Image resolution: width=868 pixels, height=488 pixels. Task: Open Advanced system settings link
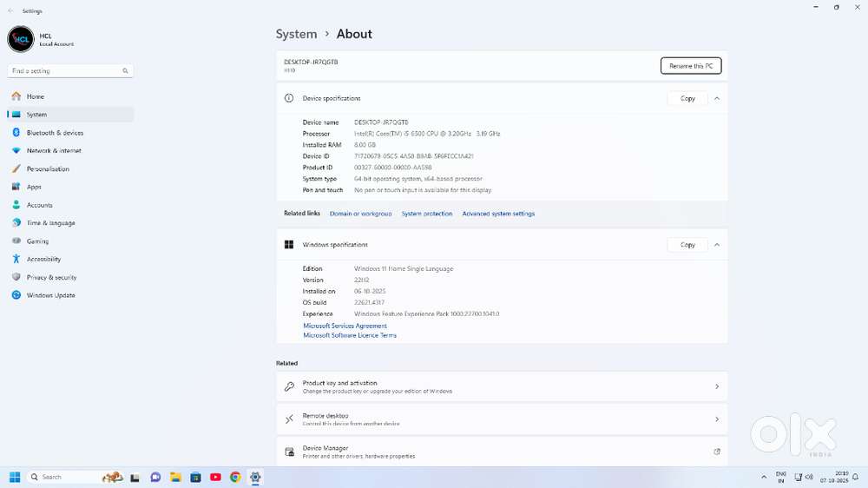498,214
